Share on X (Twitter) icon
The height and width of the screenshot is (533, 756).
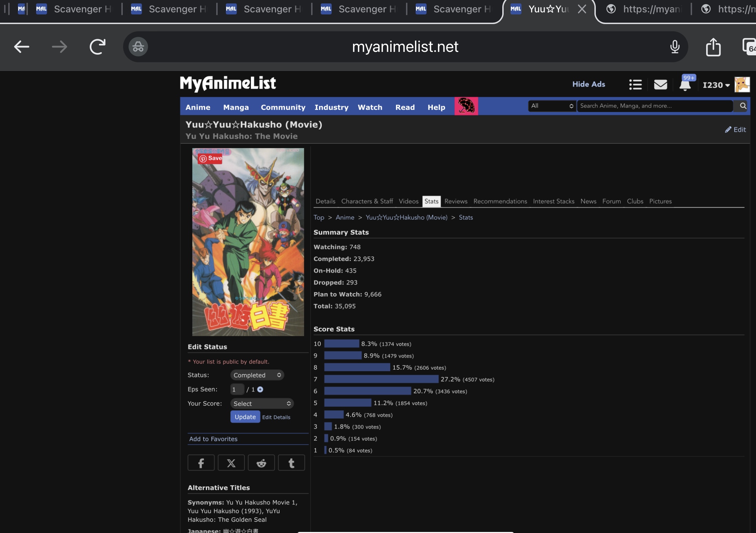click(231, 463)
